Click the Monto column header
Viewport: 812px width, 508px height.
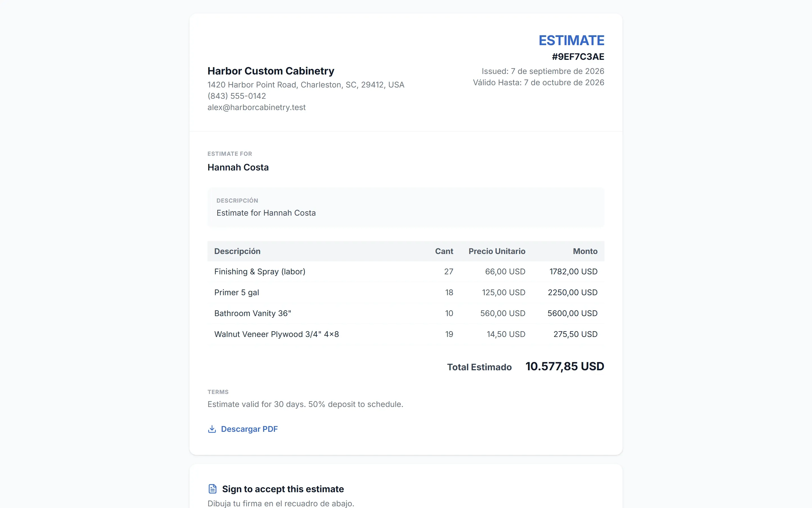pyautogui.click(x=585, y=251)
